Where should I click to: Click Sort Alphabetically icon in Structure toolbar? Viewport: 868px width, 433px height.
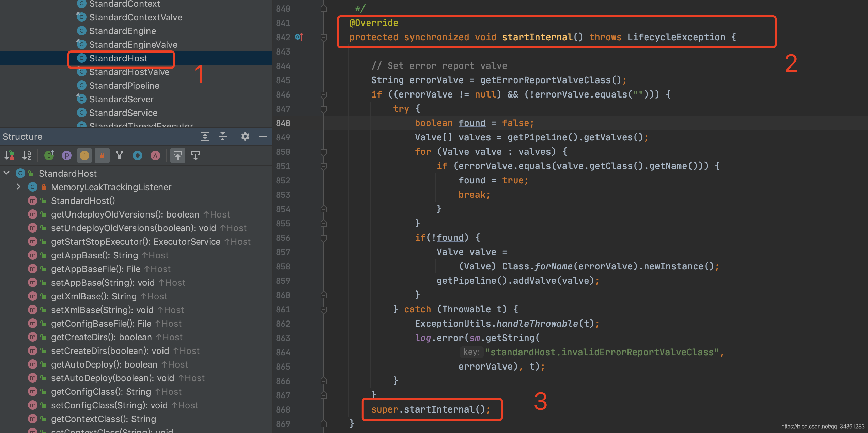pos(27,155)
